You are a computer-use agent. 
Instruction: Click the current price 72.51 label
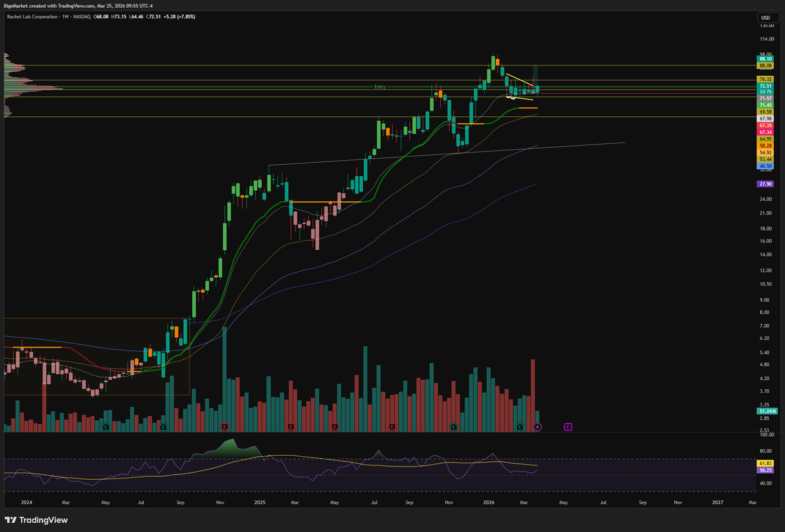pyautogui.click(x=765, y=86)
